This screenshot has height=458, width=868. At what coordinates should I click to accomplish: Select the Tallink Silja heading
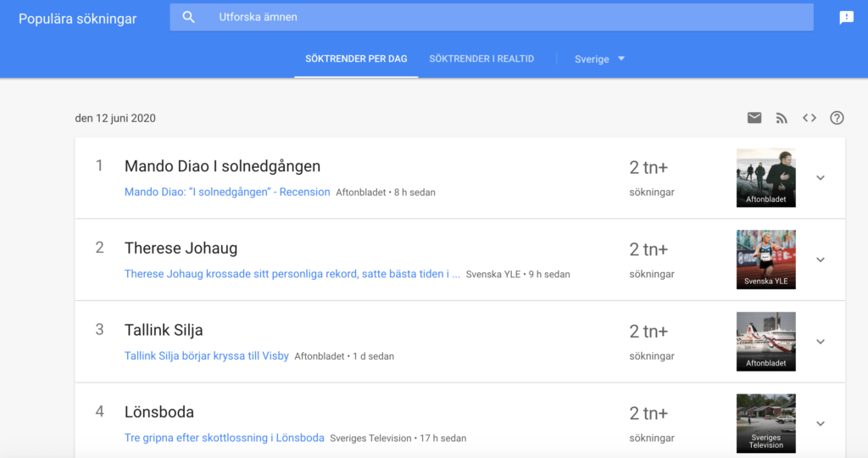tap(164, 330)
